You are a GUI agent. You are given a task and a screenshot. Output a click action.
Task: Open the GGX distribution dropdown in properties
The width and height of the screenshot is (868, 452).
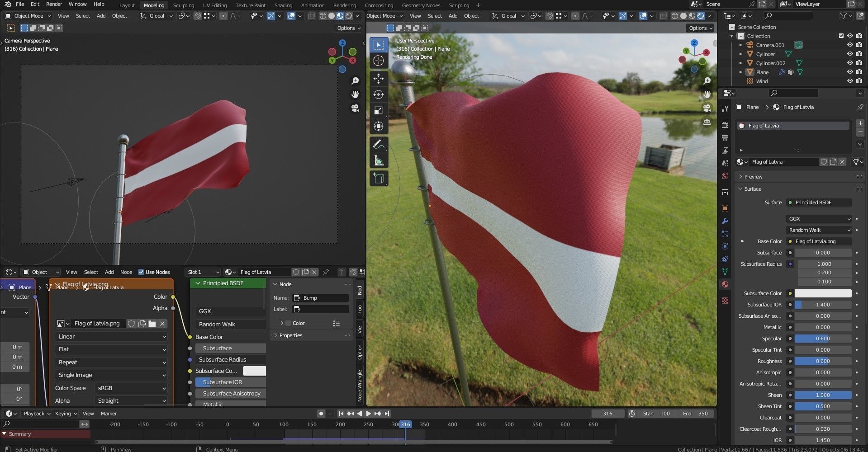(x=819, y=219)
